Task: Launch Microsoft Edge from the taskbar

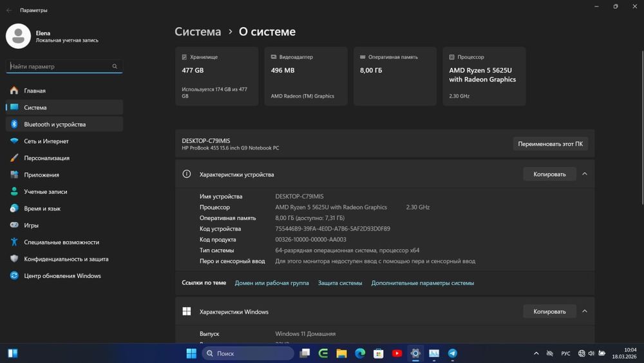Action: pos(360,353)
